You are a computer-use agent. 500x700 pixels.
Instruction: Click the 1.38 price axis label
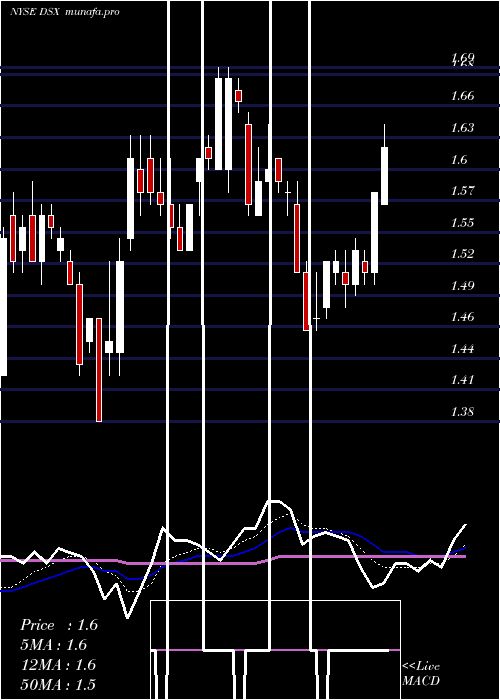[x=462, y=412]
